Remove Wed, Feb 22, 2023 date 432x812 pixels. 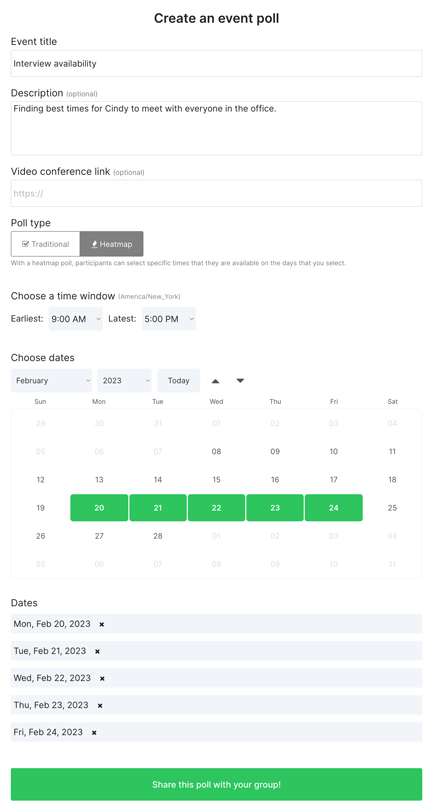102,678
